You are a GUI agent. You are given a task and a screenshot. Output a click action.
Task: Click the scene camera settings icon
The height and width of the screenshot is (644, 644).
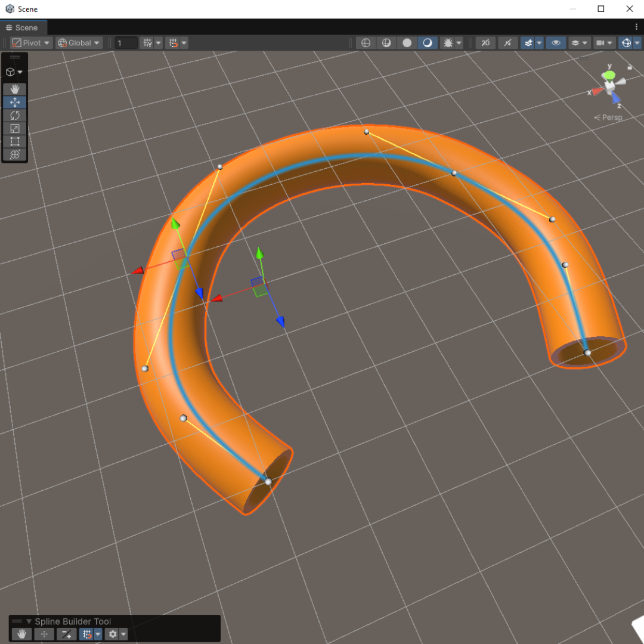click(600, 43)
